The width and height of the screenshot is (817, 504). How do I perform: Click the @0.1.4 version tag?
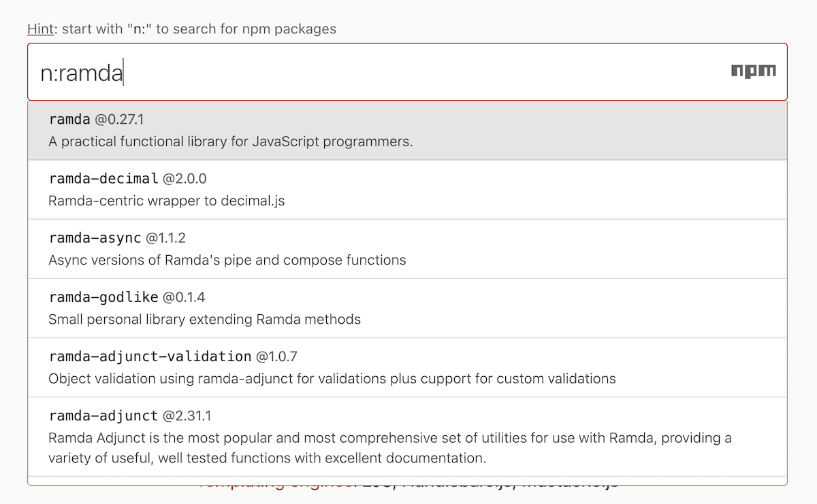(183, 297)
